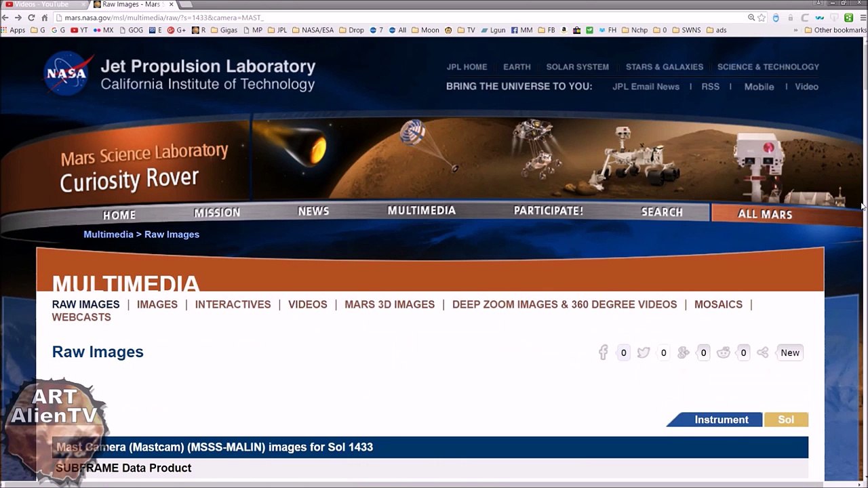
Task: Open the JPL bookmarks folder
Action: 277,30
